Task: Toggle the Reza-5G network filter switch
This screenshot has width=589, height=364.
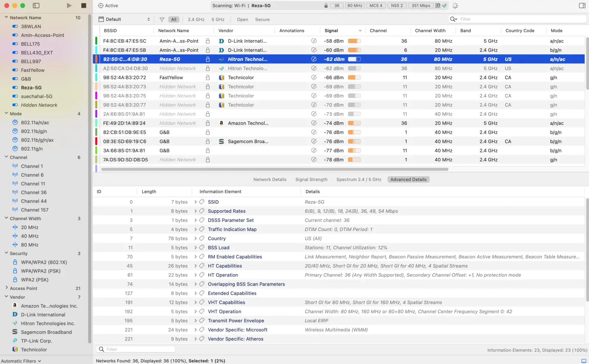Action: pyautogui.click(x=15, y=88)
